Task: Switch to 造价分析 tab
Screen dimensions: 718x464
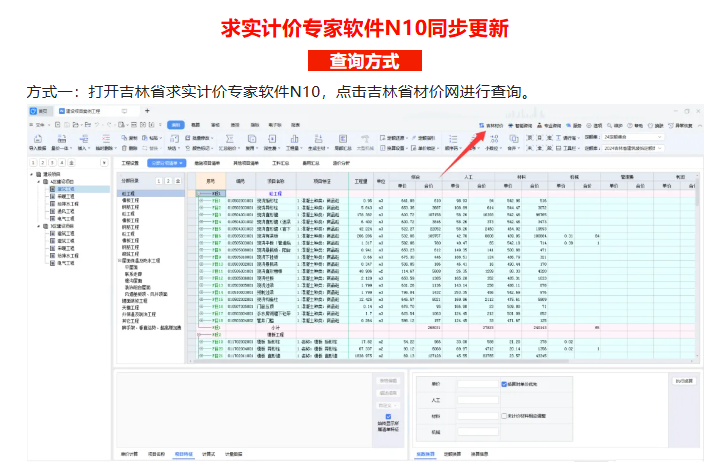Action: (341, 163)
